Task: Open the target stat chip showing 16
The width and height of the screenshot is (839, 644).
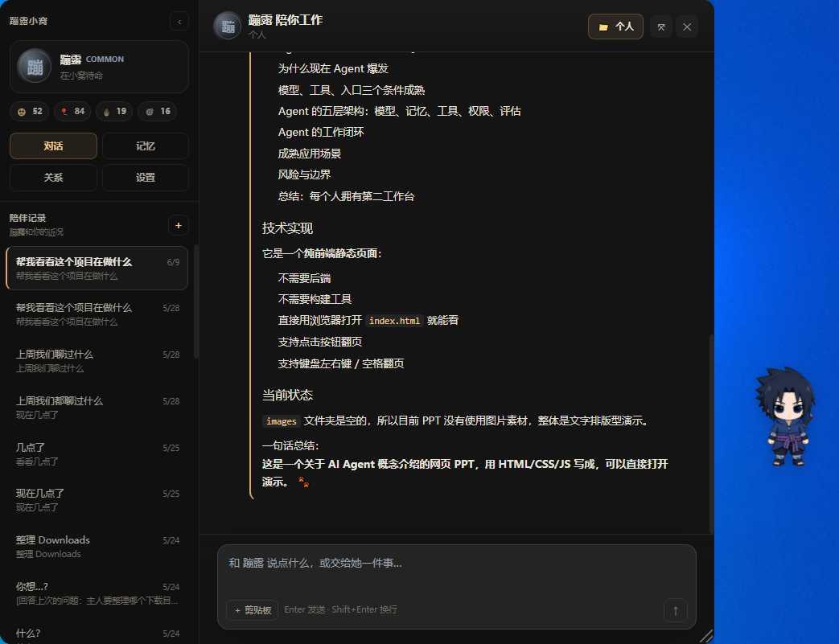Action: click(x=158, y=111)
